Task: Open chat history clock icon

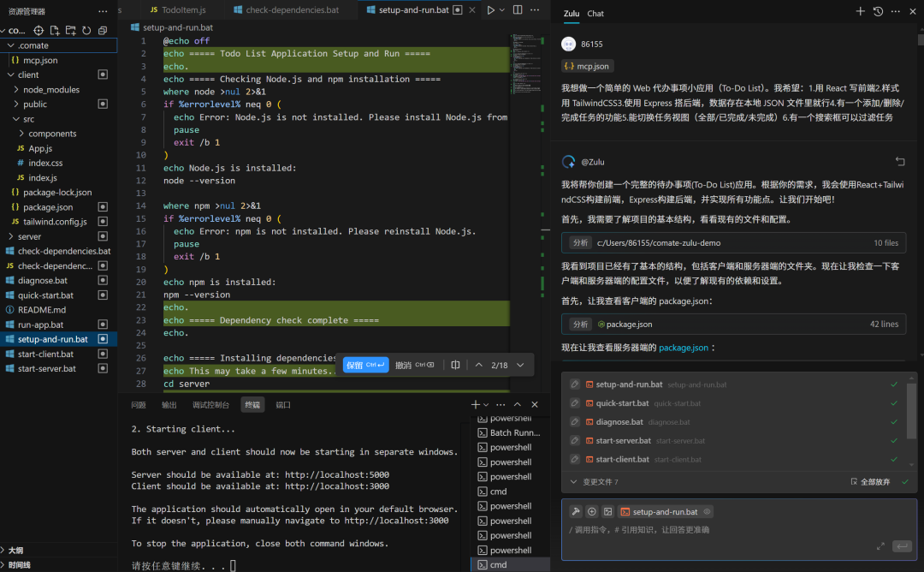Action: click(x=878, y=11)
